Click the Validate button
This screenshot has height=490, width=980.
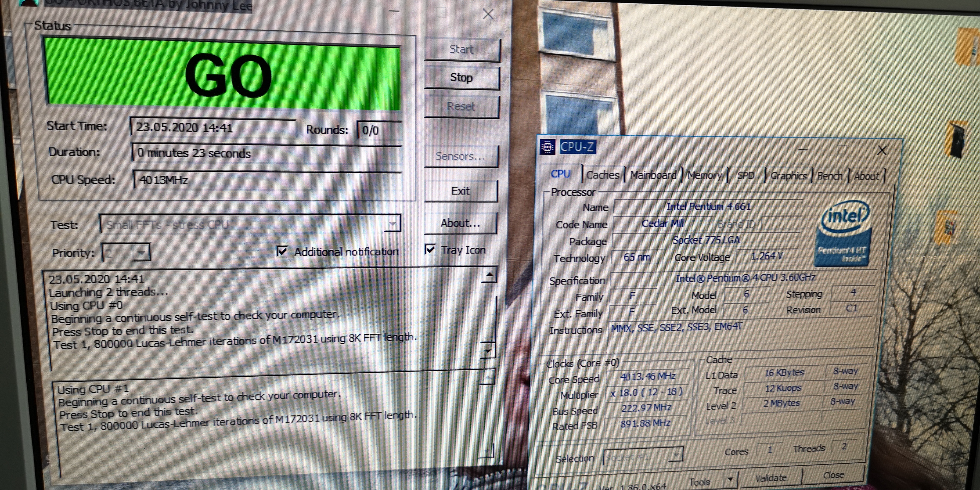(771, 478)
